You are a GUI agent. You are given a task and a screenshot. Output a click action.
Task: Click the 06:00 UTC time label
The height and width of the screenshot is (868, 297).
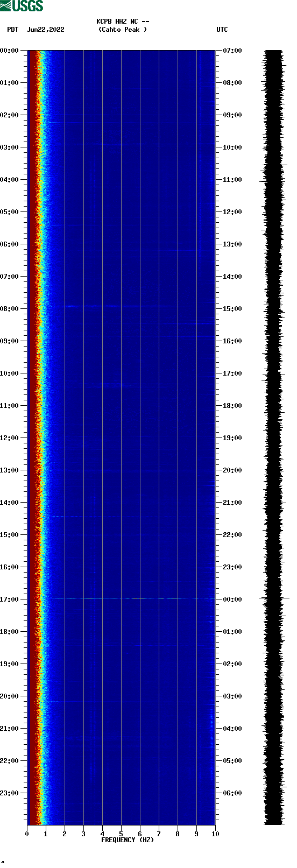[232, 793]
